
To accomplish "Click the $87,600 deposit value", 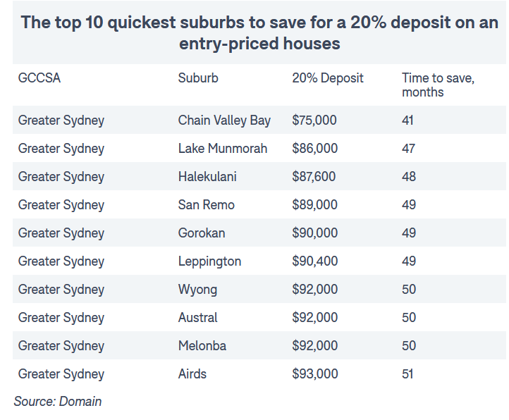I will coord(314,177).
